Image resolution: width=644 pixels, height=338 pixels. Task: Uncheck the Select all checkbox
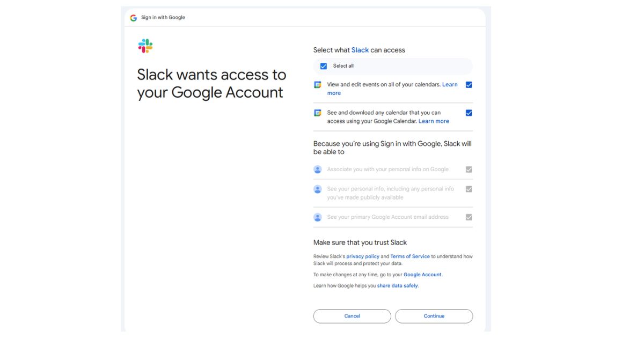(x=324, y=67)
